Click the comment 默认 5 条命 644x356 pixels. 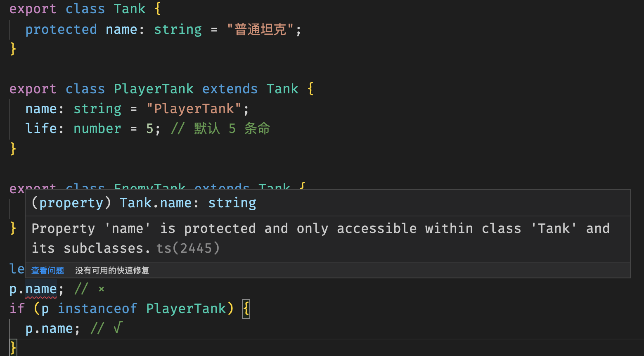(220, 128)
